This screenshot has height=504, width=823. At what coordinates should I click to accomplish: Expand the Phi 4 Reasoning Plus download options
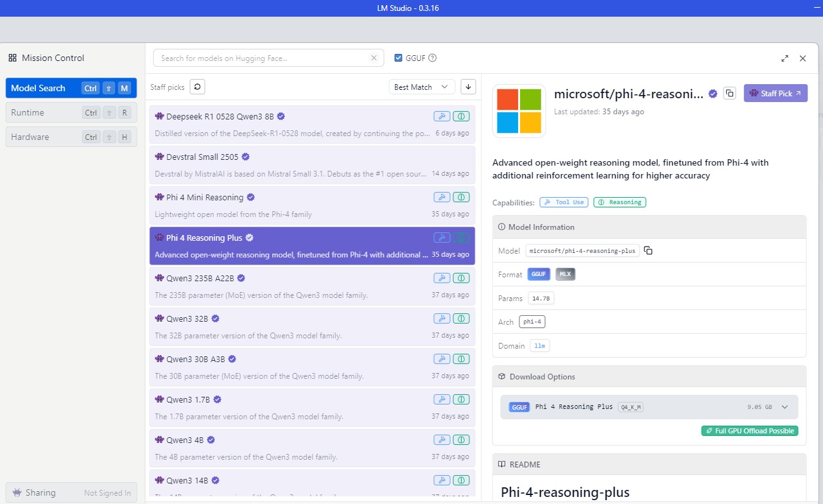tap(784, 406)
